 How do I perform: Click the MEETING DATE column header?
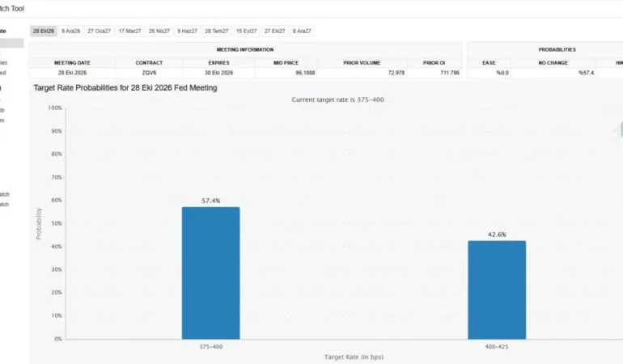tap(72, 63)
